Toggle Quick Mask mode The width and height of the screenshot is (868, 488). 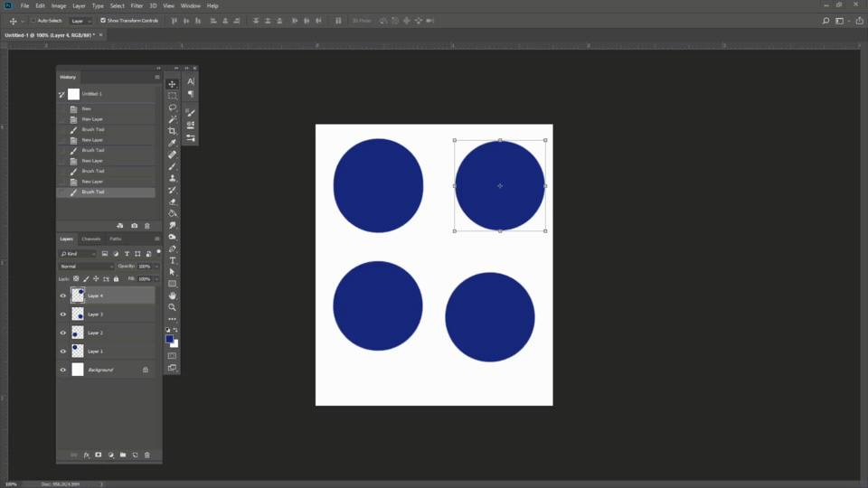172,356
